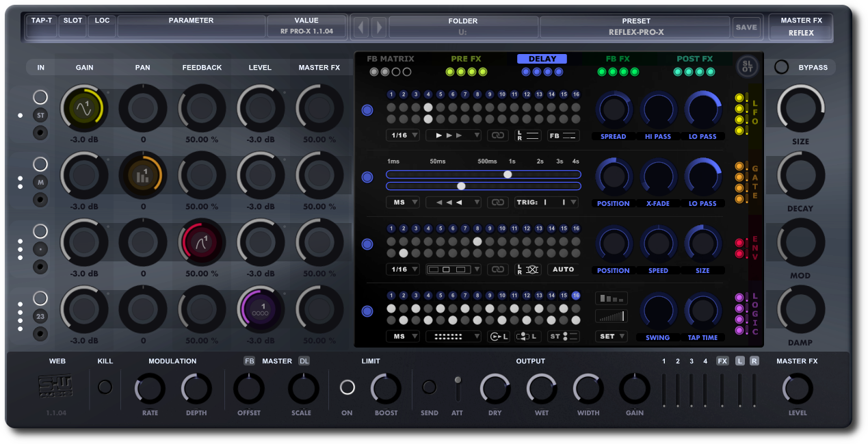
Task: Click the FB level icon next to forward arrows
Action: point(563,135)
